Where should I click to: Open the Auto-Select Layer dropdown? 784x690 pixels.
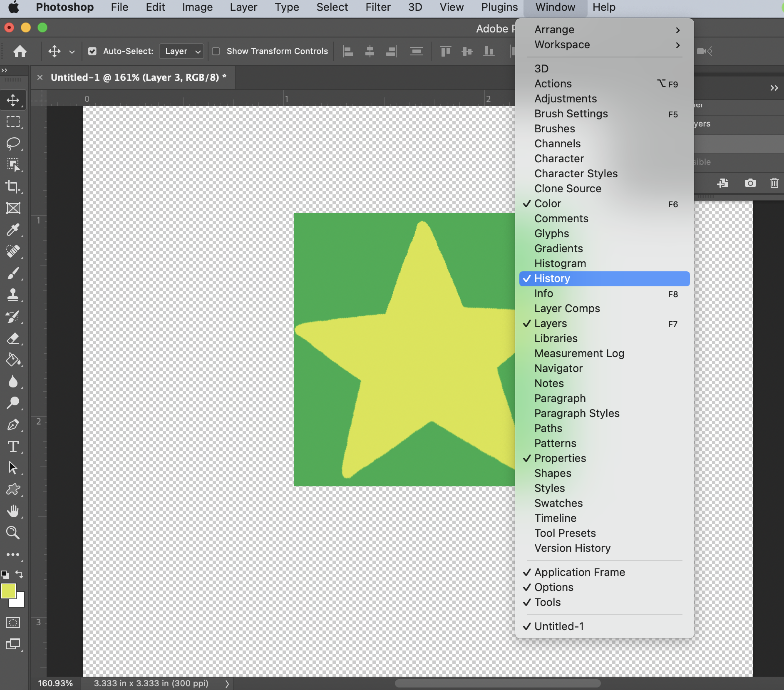pyautogui.click(x=182, y=51)
